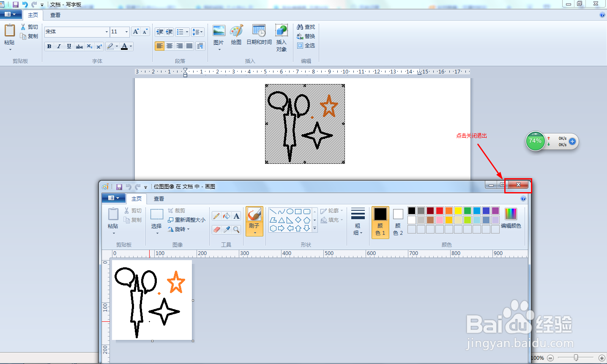
Task: Insert a Paint drawing (绘图) in WordPad
Action: [x=236, y=31]
